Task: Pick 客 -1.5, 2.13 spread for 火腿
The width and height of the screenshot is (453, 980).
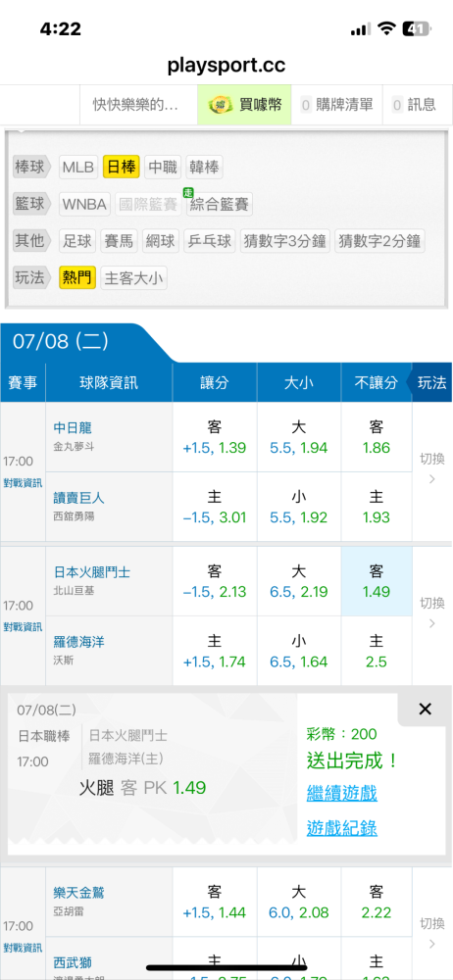Action: click(x=214, y=581)
